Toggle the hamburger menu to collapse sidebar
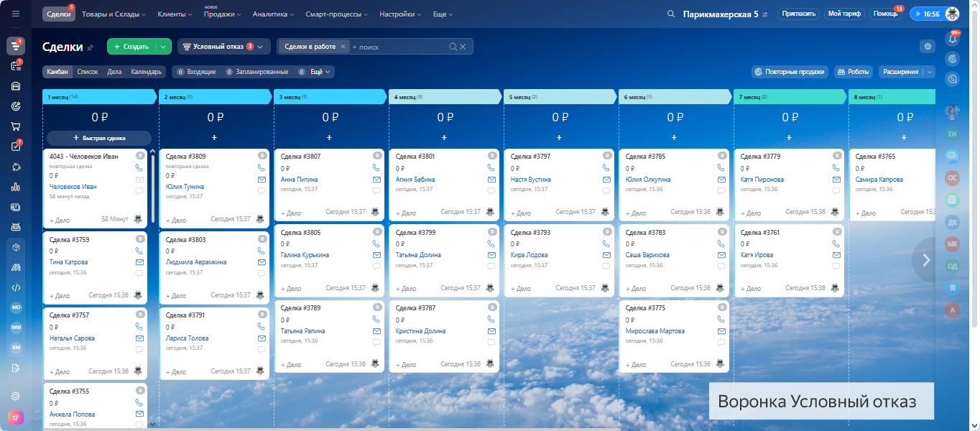Viewport: 980px width, 431px height. pyautogui.click(x=16, y=14)
